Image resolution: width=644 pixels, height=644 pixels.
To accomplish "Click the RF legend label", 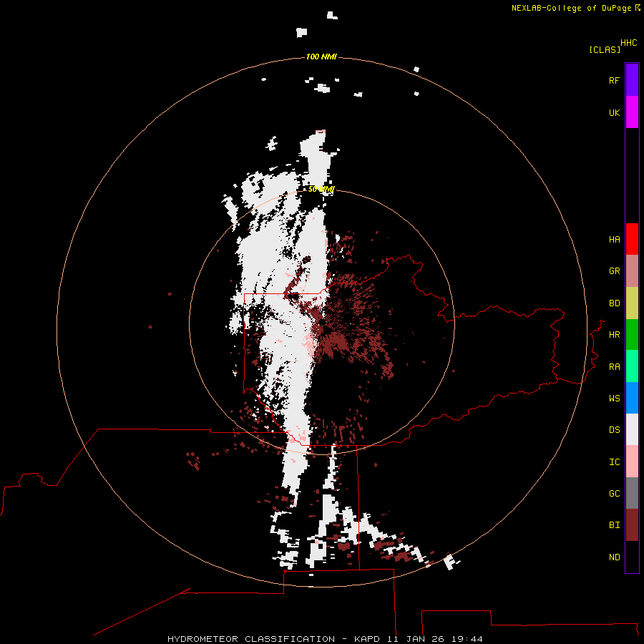I will [614, 81].
